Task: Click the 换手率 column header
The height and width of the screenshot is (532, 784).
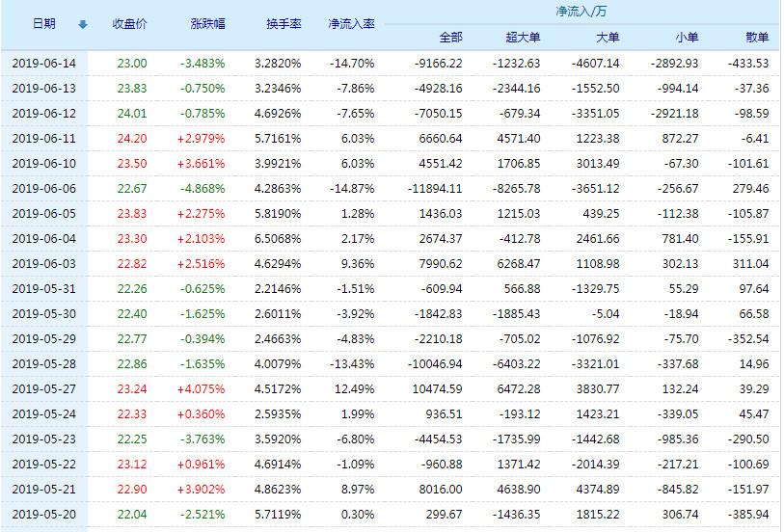Action: point(283,24)
